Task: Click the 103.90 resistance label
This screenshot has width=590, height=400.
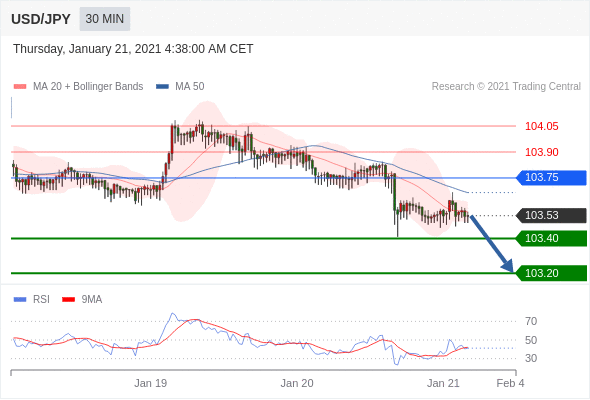Action: pos(541,152)
